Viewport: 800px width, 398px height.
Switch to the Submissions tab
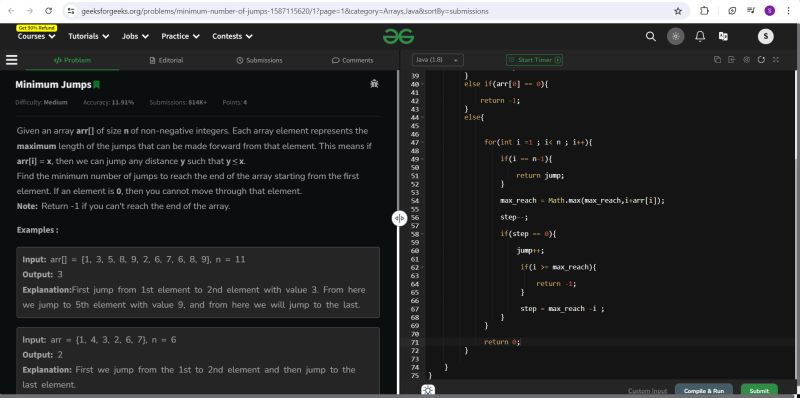pyautogui.click(x=259, y=60)
